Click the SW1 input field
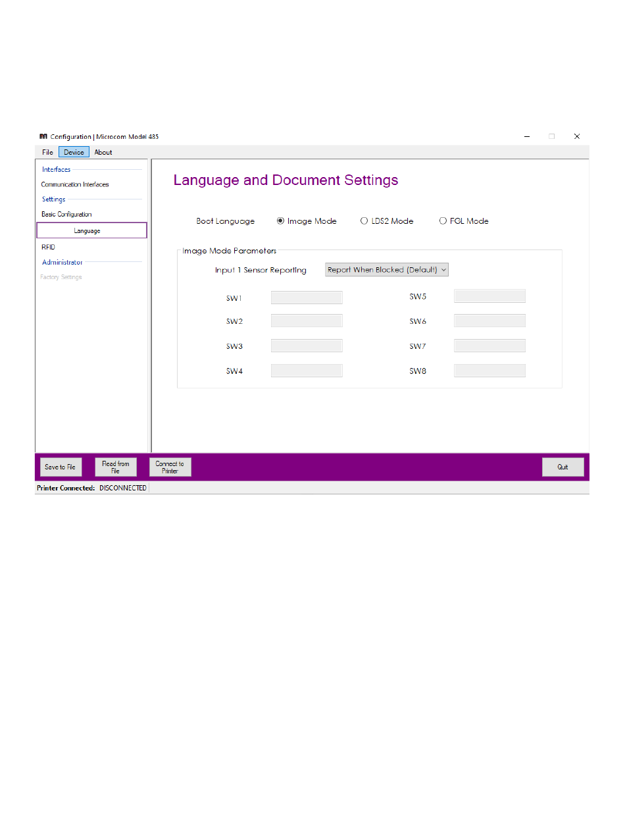The width and height of the screenshot is (625, 840). (x=307, y=298)
